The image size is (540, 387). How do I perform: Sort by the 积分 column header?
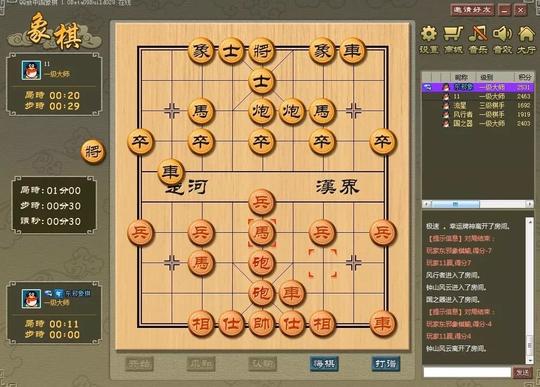[524, 77]
